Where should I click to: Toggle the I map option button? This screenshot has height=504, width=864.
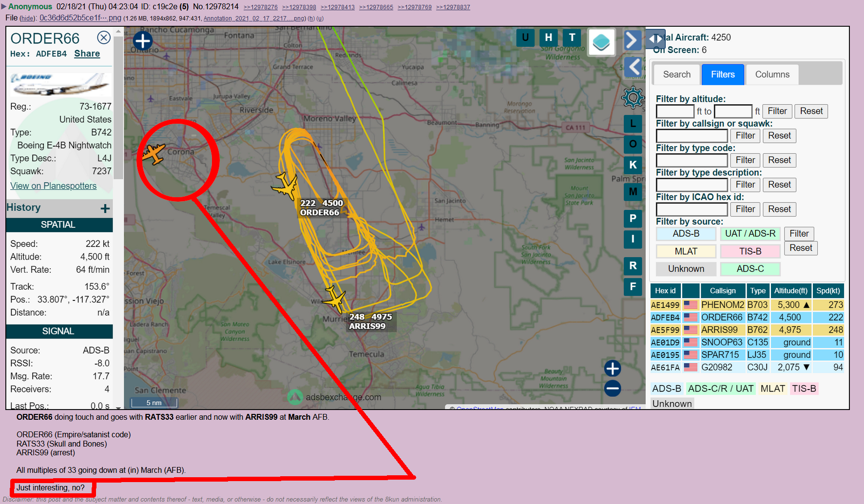click(633, 239)
